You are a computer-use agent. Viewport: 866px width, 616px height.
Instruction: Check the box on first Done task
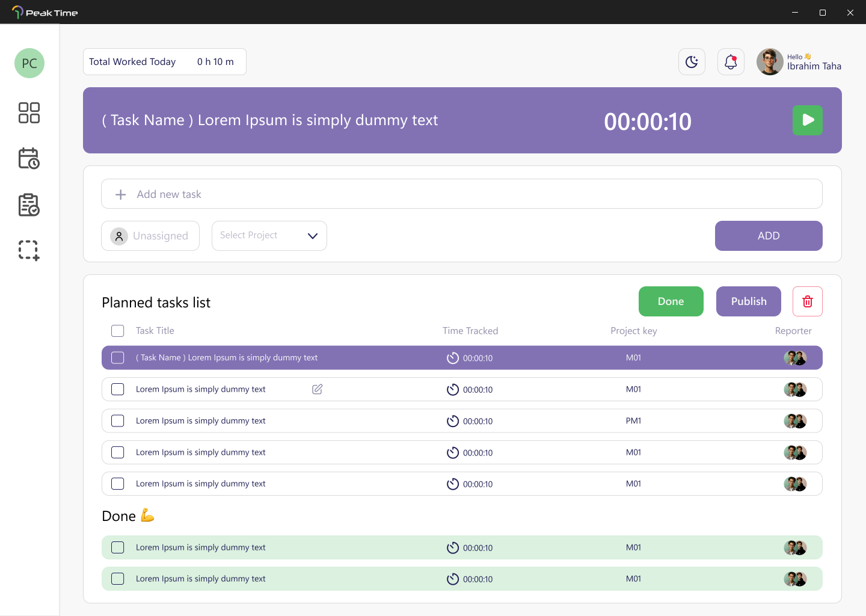pyautogui.click(x=118, y=547)
